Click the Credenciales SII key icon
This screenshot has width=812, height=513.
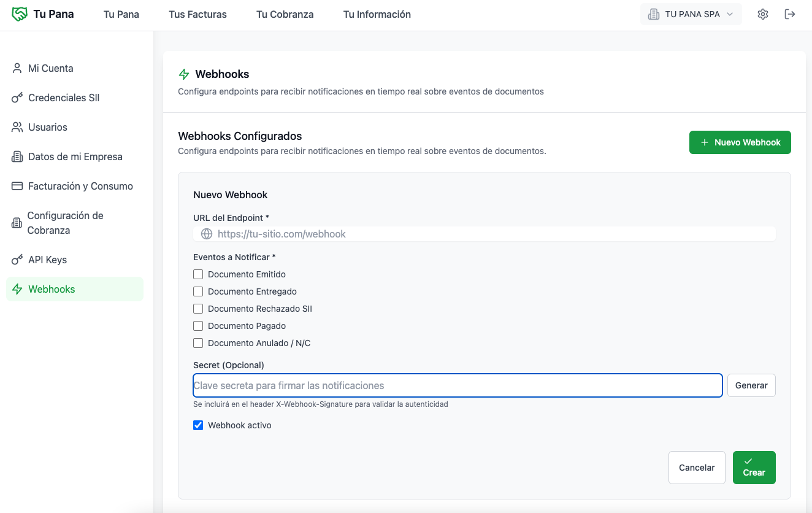17,98
